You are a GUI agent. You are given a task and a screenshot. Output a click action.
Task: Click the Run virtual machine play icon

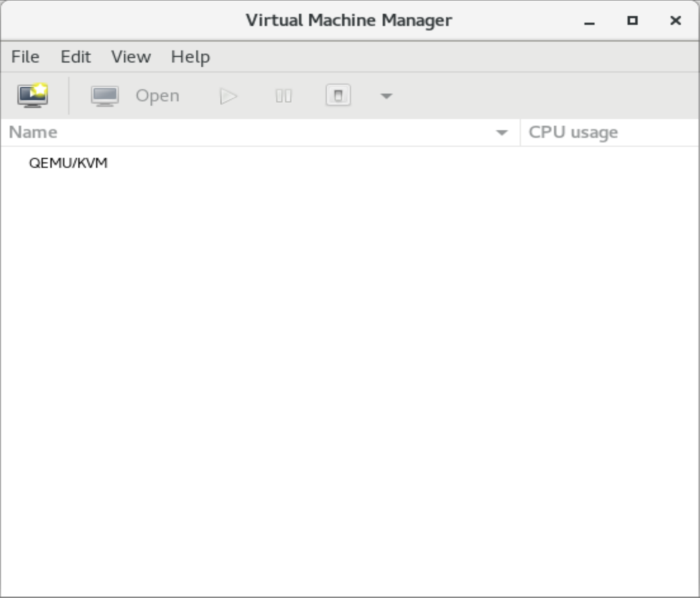(x=229, y=96)
